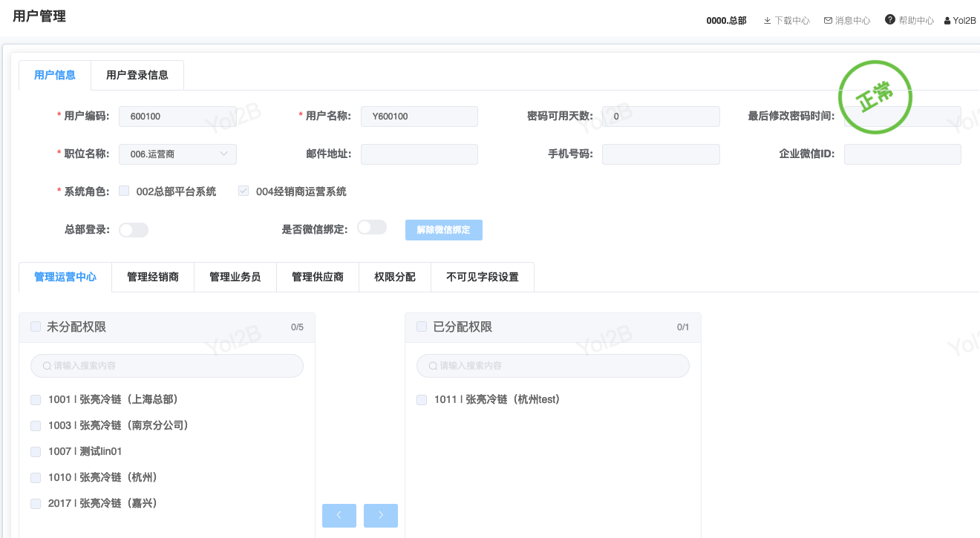Click the help center question mark icon

(889, 20)
